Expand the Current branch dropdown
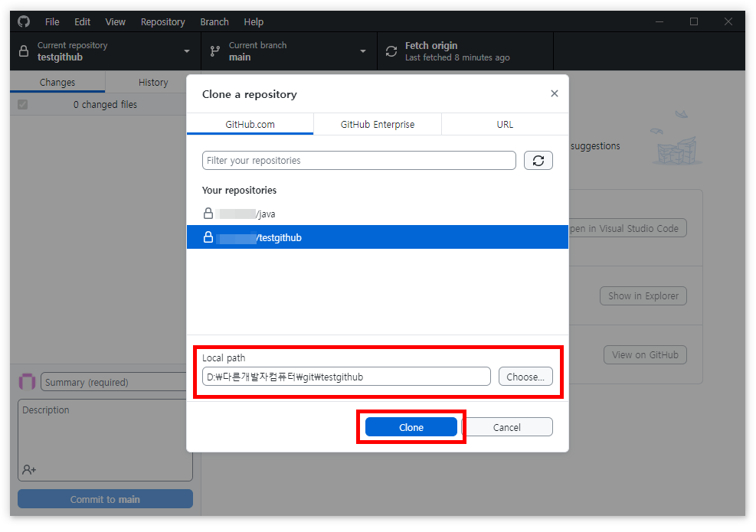This screenshot has height=532, width=756. click(x=290, y=51)
